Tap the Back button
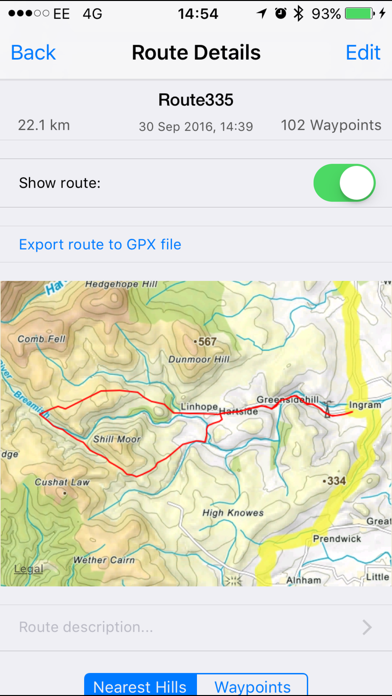This screenshot has height=696, width=392. coord(33,52)
